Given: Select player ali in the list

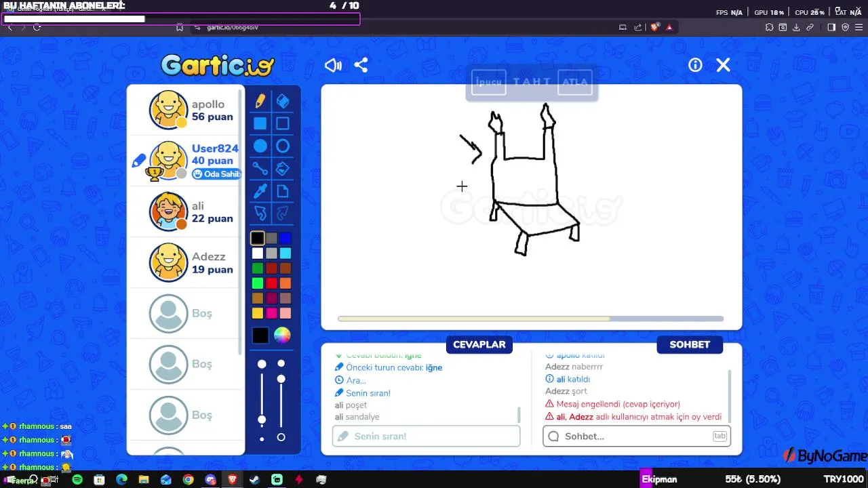Looking at the screenshot, I should coord(185,211).
